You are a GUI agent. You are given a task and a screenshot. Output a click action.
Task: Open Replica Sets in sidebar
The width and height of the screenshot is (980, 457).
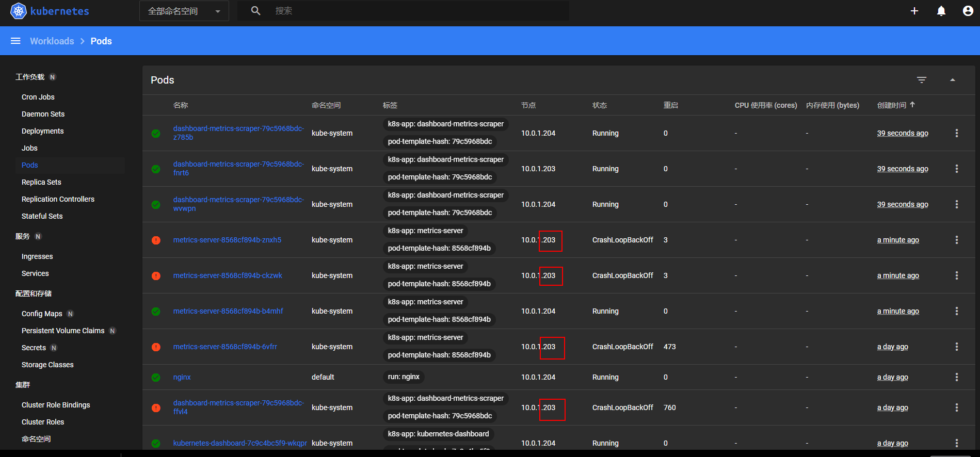41,182
